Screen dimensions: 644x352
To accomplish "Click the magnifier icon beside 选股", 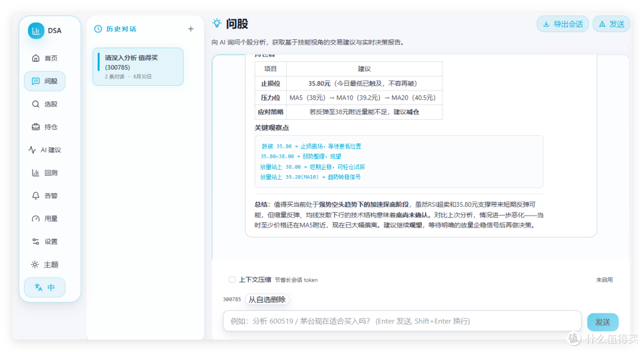I will (x=36, y=104).
